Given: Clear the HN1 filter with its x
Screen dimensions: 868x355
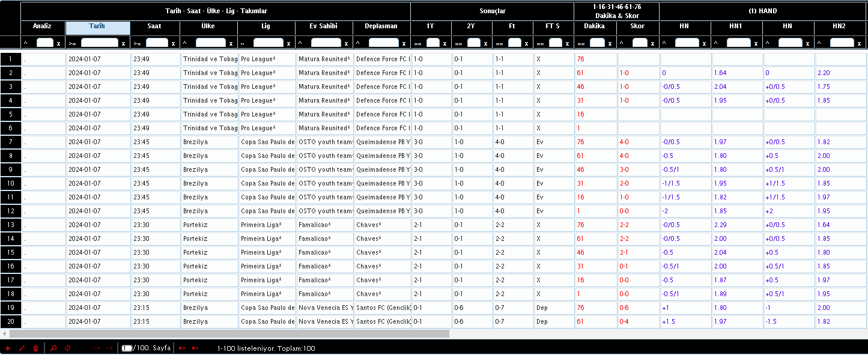Looking at the screenshot, I should pyautogui.click(x=756, y=43).
